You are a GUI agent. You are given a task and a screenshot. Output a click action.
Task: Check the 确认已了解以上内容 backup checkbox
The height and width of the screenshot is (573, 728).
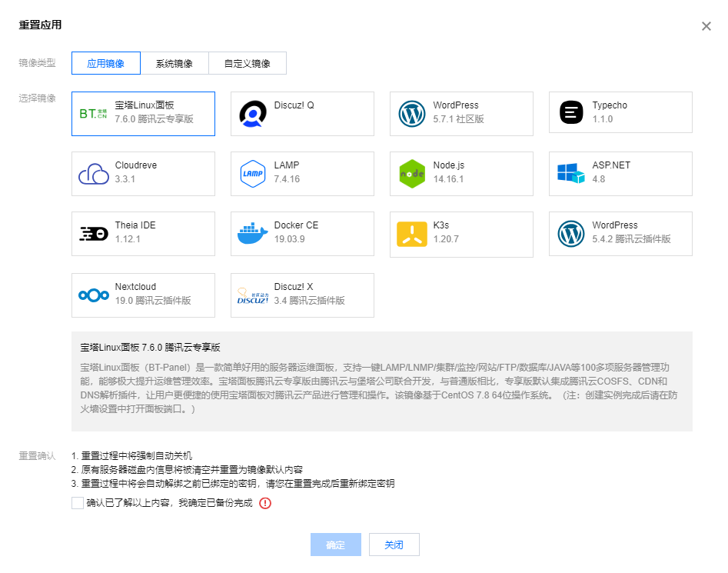coord(77,503)
